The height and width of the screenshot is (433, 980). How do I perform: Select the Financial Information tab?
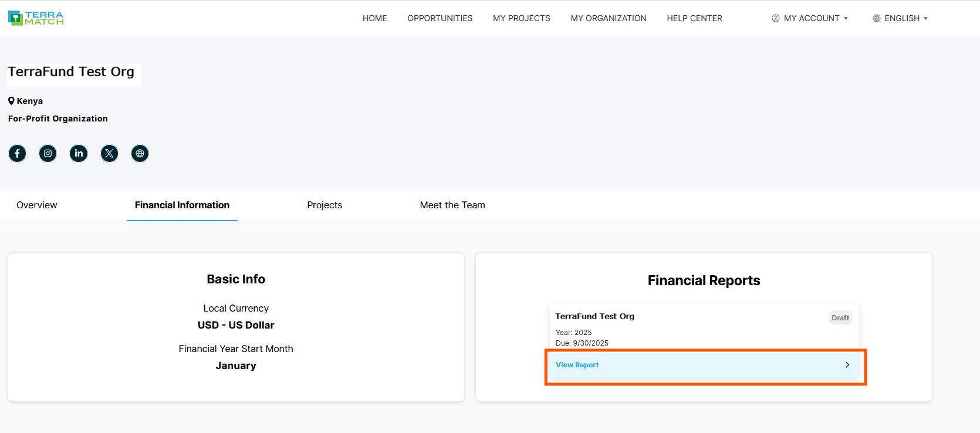pos(182,205)
